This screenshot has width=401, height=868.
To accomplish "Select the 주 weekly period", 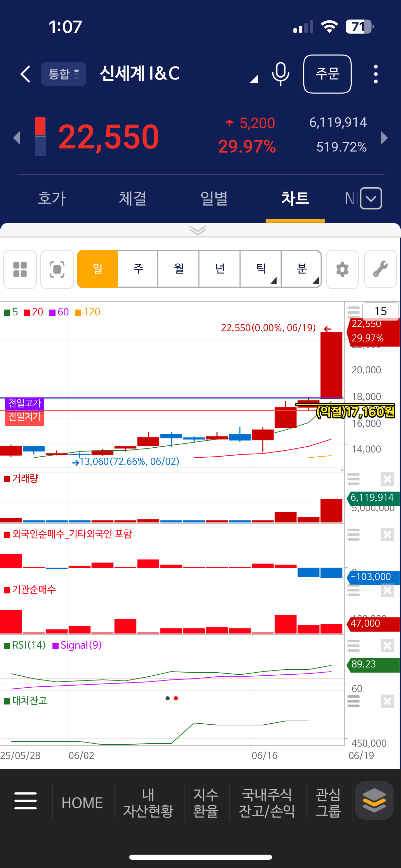I will [x=138, y=269].
